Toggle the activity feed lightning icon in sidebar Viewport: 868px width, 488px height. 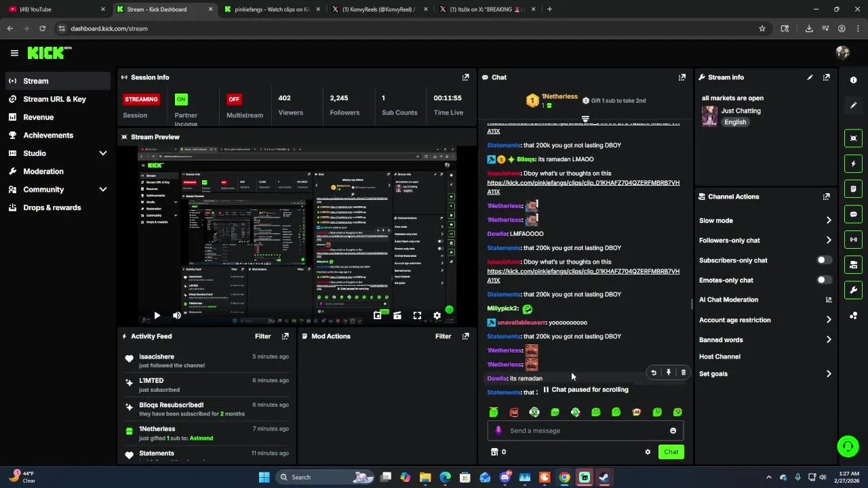tap(853, 163)
